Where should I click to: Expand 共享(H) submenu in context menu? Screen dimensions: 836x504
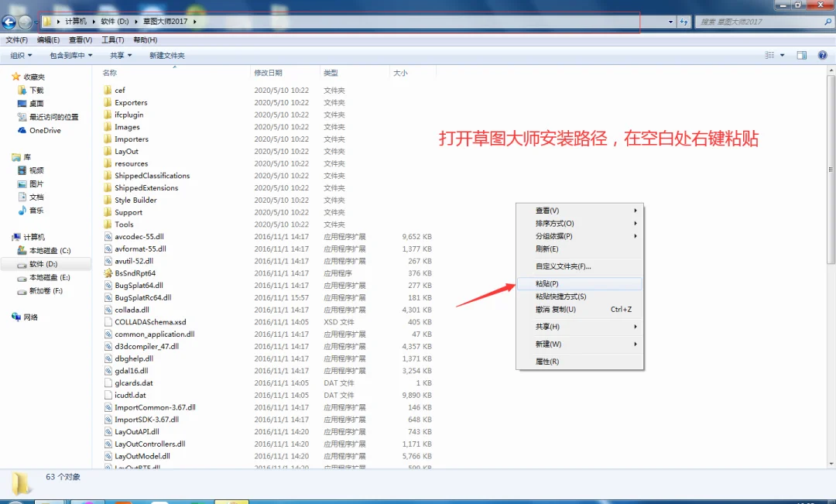(580, 327)
